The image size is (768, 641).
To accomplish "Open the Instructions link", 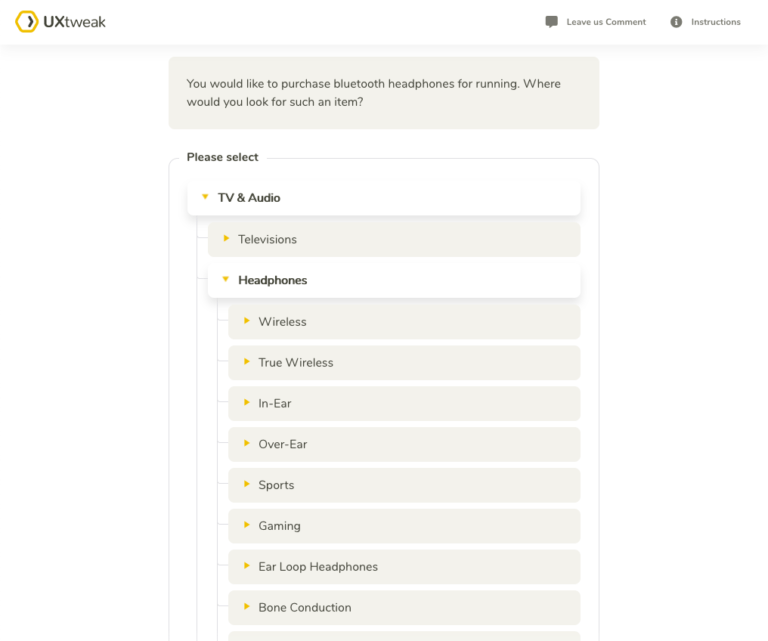I will [x=715, y=22].
